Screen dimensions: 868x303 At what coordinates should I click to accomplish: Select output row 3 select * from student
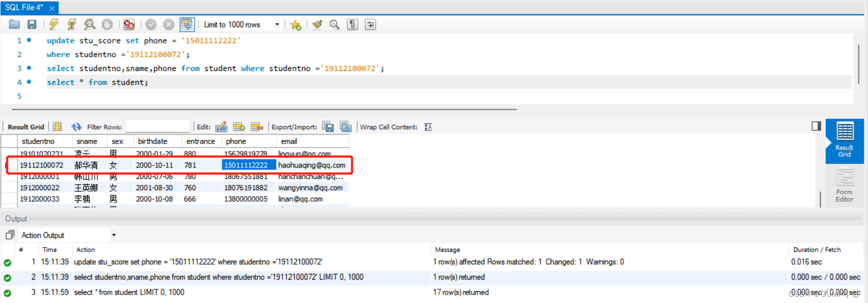point(431,292)
